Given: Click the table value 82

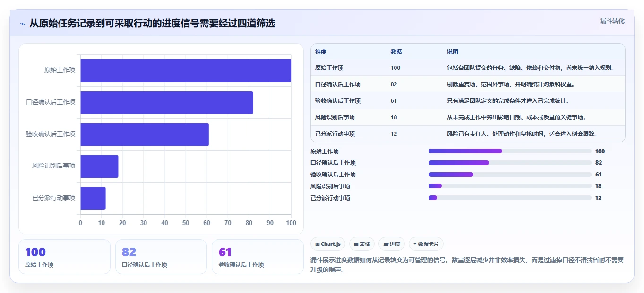Looking at the screenshot, I should tap(394, 84).
